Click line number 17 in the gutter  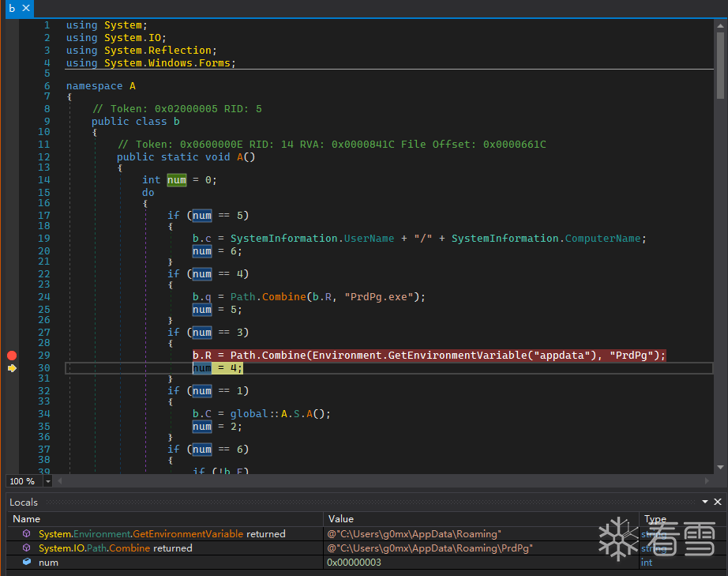pos(43,216)
